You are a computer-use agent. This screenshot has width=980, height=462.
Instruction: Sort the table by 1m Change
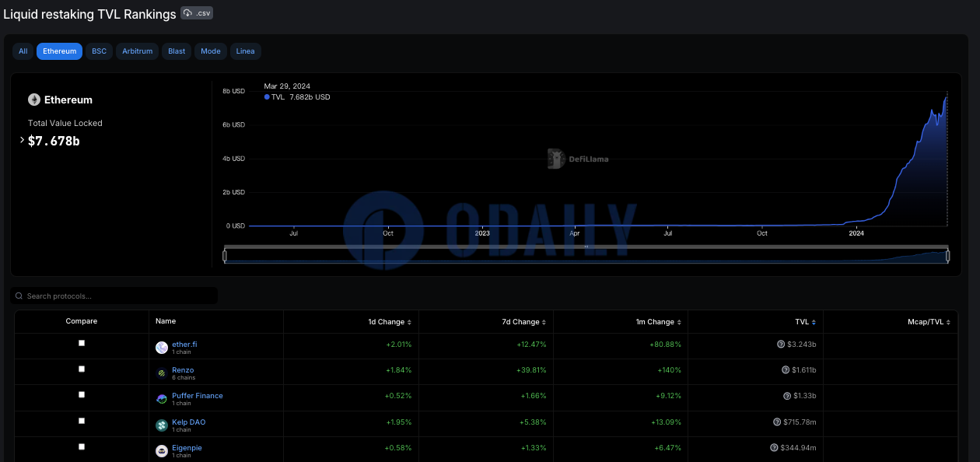click(660, 322)
